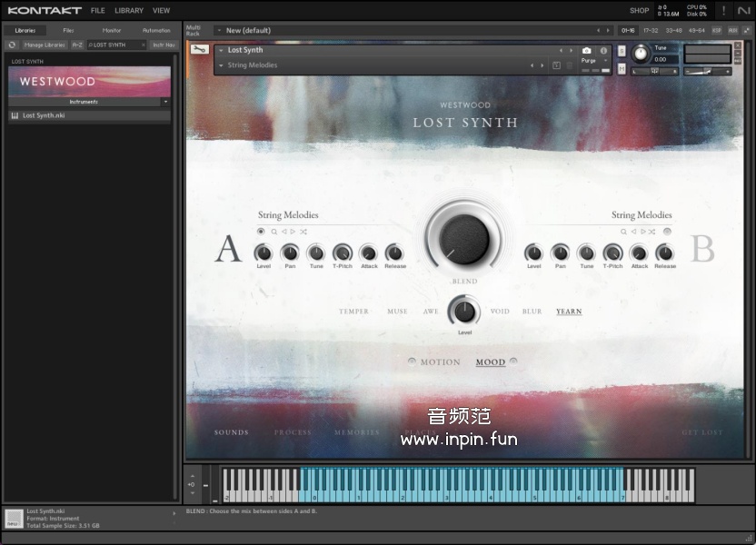Toggle side A power button
756x545 pixels.
[261, 232]
